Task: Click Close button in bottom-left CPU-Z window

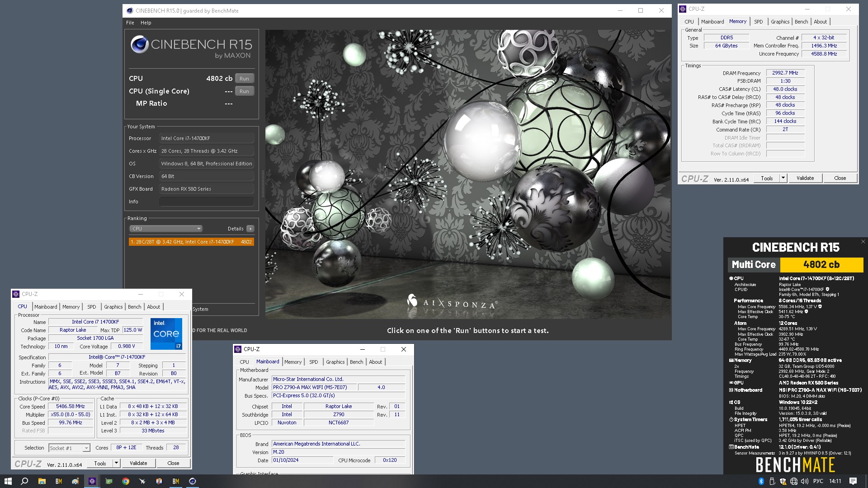Action: (x=173, y=463)
